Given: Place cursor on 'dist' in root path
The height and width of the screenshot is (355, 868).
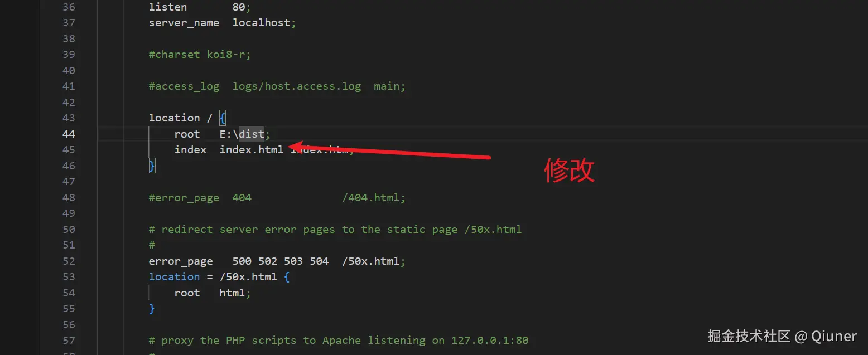Looking at the screenshot, I should pos(252,134).
